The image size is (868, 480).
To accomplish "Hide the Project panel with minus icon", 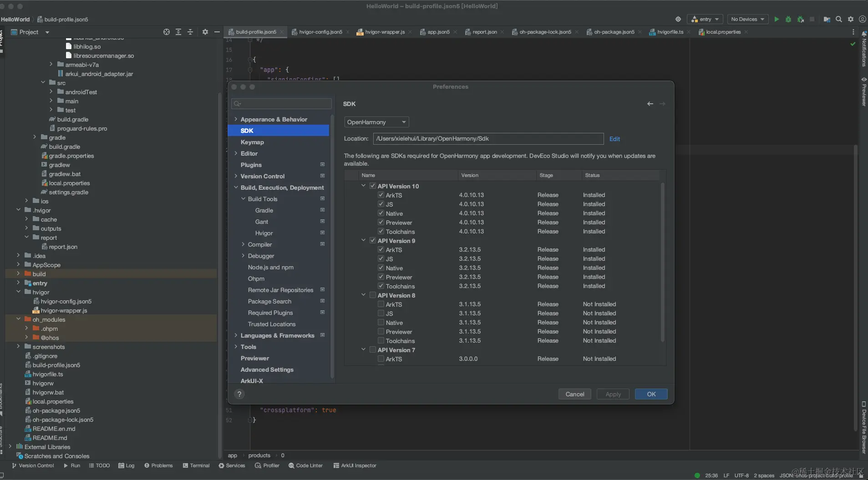I will [217, 32].
